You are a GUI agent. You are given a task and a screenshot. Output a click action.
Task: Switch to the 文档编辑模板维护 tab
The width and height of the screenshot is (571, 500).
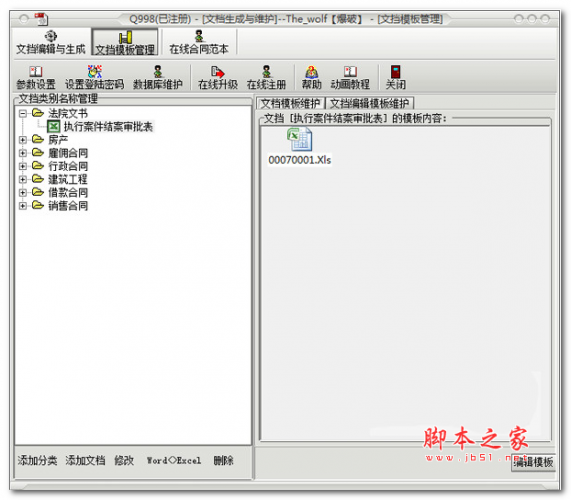tap(370, 103)
